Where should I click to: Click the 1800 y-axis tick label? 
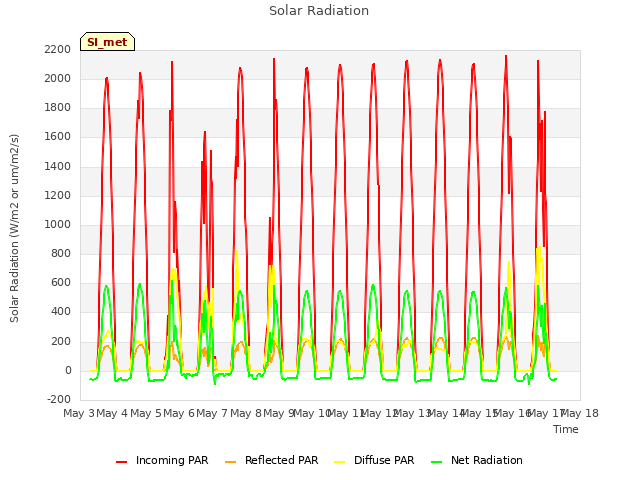[x=58, y=108]
